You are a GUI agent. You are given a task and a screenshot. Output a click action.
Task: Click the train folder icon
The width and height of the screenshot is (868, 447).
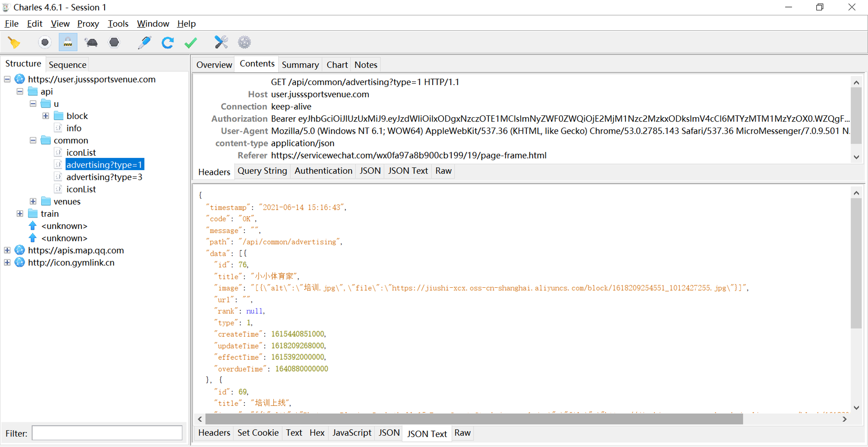point(33,214)
